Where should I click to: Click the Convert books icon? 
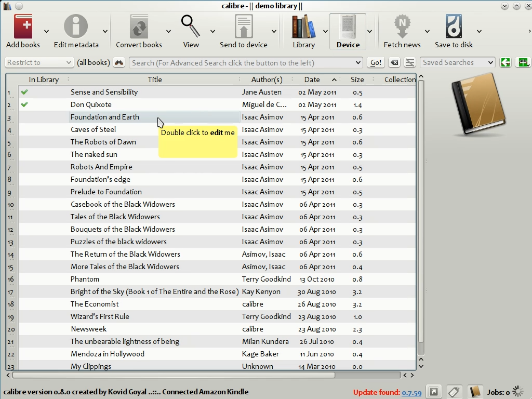click(x=139, y=27)
